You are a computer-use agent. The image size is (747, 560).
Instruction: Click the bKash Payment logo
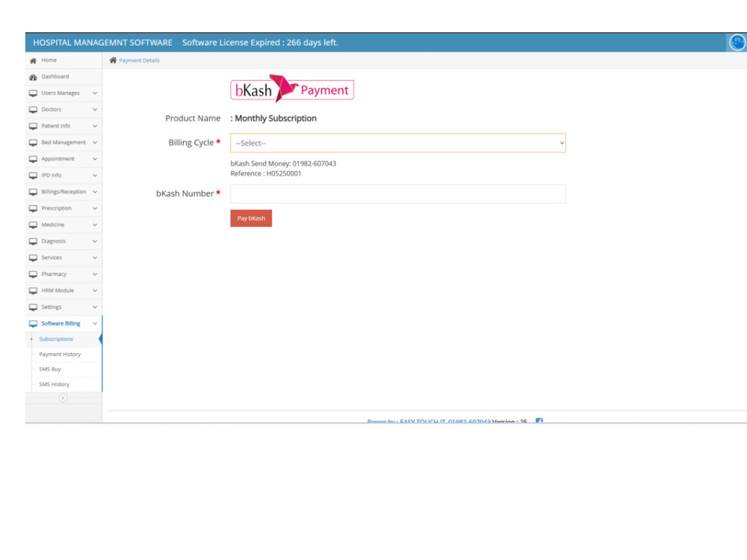tap(292, 89)
